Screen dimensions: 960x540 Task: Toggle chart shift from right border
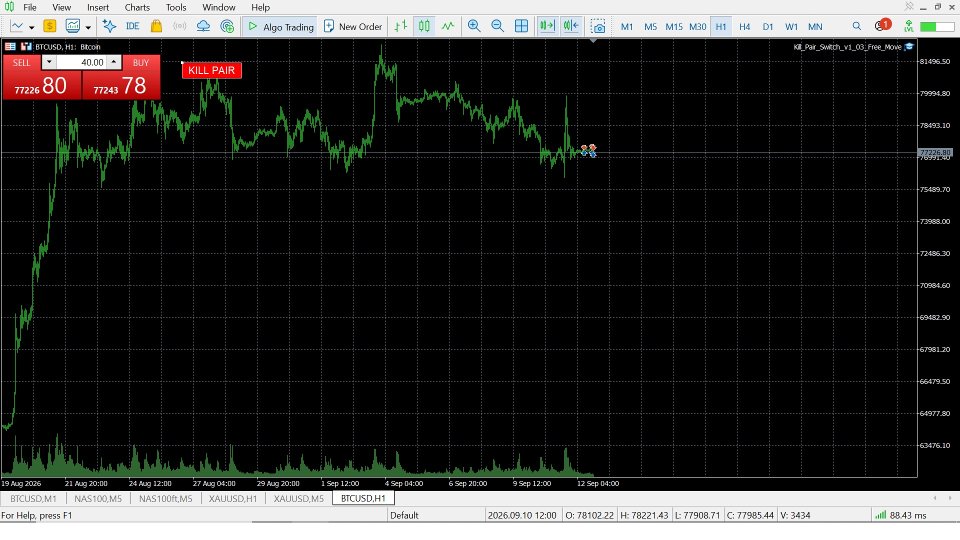(571, 26)
